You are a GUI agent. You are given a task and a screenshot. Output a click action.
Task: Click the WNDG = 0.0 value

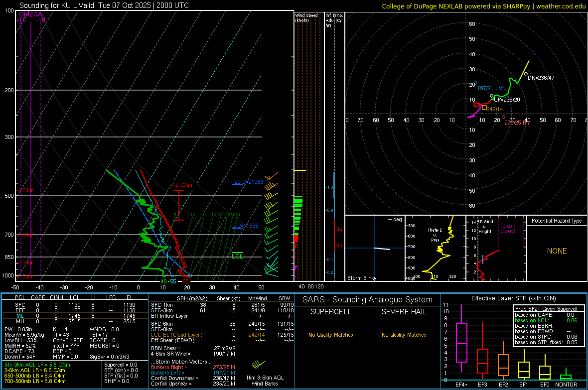(104, 329)
